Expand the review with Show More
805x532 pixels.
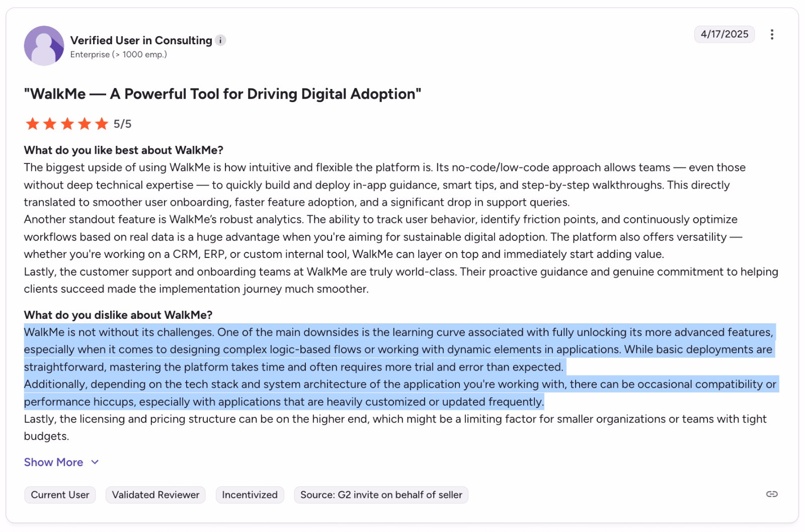coord(53,462)
